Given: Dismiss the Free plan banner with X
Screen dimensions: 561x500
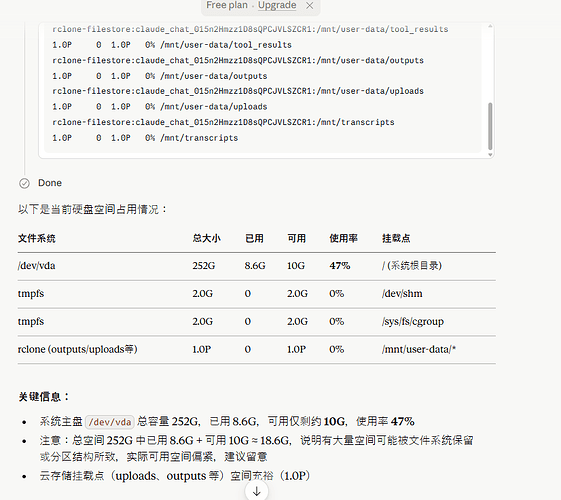Looking at the screenshot, I should click(310, 6).
